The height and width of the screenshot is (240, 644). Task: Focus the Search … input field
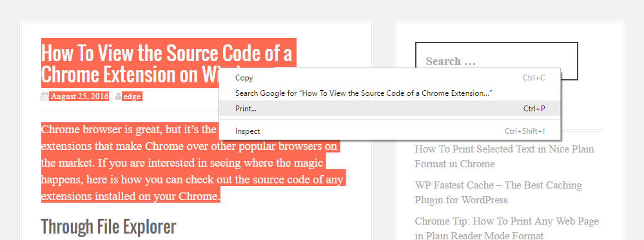pyautogui.click(x=496, y=61)
